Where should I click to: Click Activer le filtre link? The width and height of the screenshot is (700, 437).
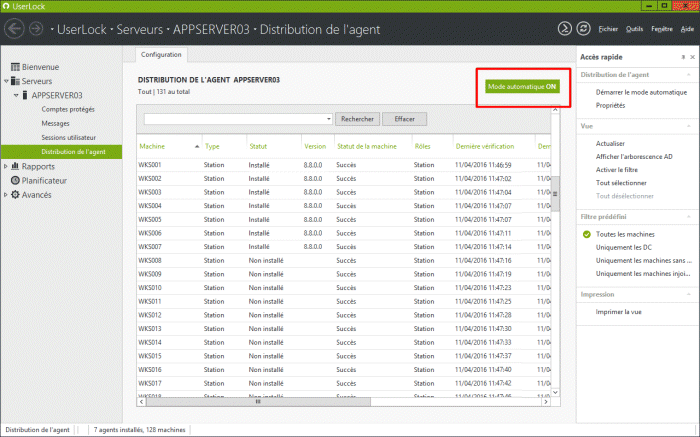click(617, 170)
